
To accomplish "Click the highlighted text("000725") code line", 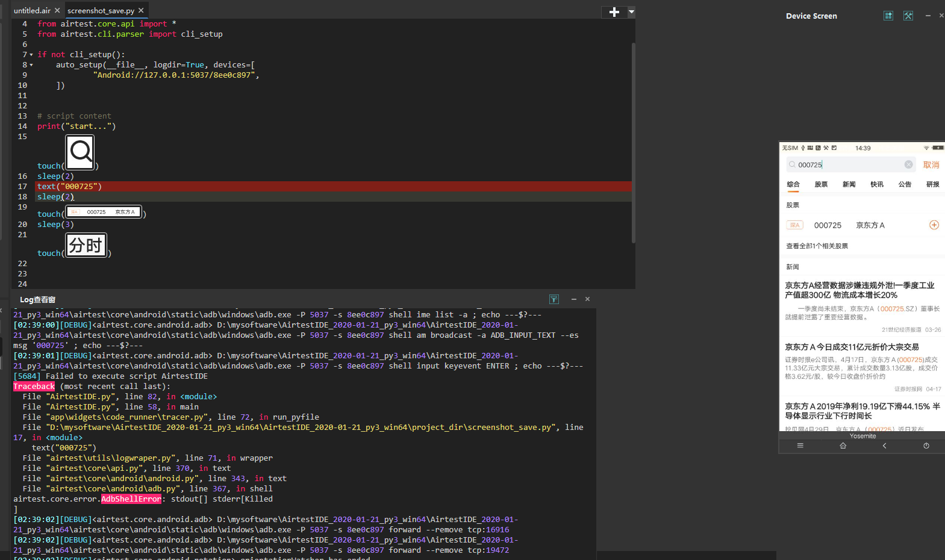I will [334, 187].
